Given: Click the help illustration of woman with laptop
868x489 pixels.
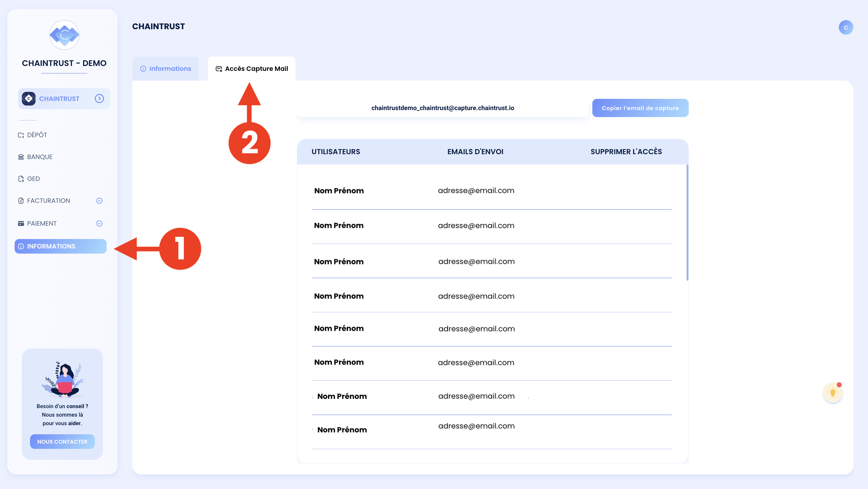Looking at the screenshot, I should [62, 380].
